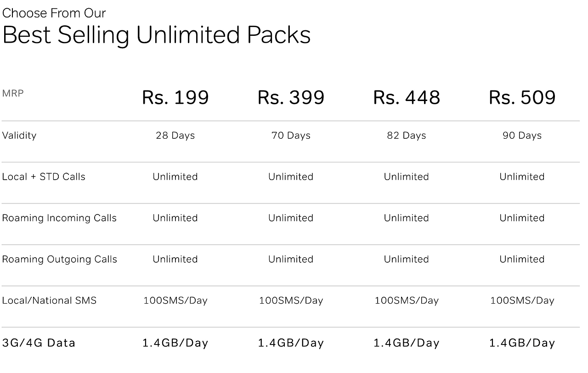Click 100SMS/Day under Rs. 199
The height and width of the screenshot is (373, 588).
(175, 301)
